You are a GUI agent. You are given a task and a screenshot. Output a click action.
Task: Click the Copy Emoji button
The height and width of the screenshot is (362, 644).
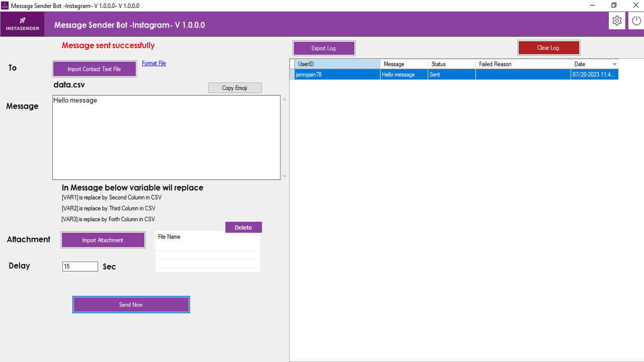(235, 88)
